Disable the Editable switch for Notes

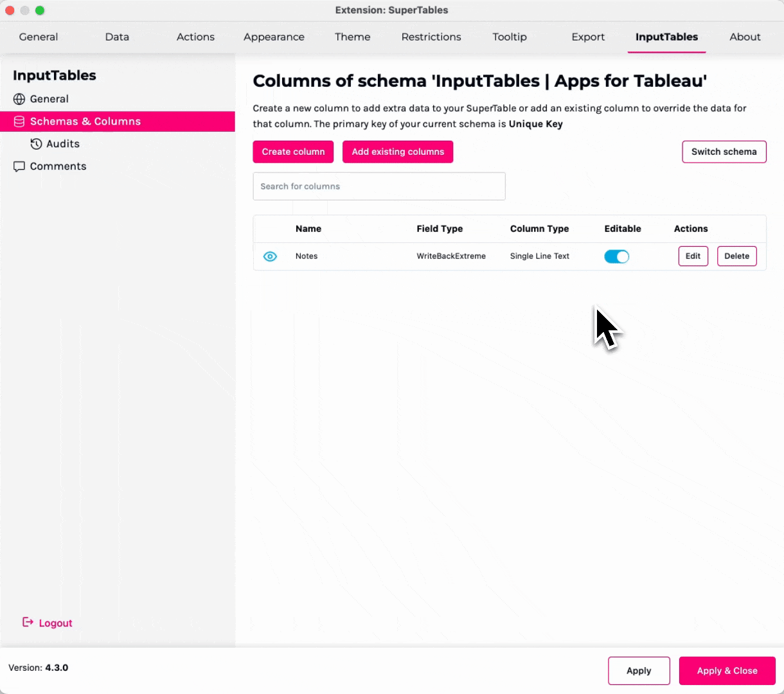pos(616,256)
